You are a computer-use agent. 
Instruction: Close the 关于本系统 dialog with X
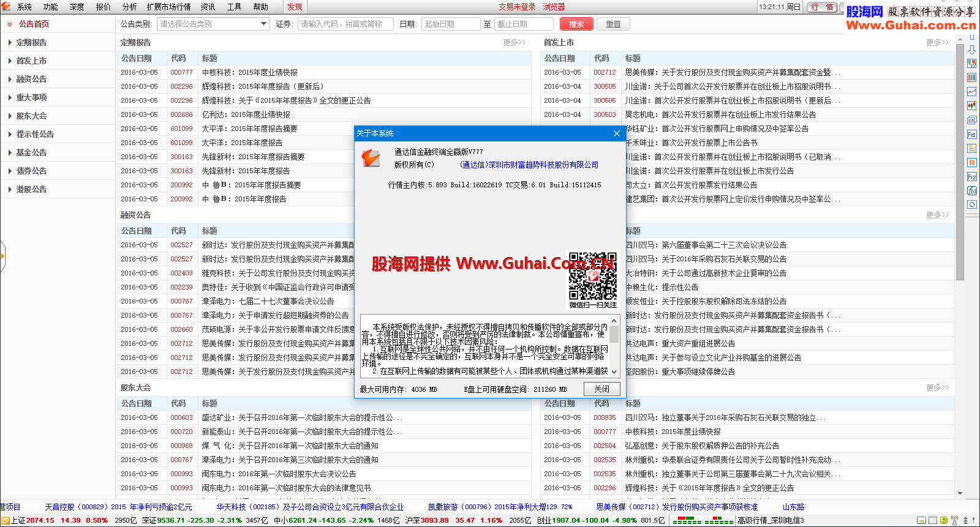[617, 133]
